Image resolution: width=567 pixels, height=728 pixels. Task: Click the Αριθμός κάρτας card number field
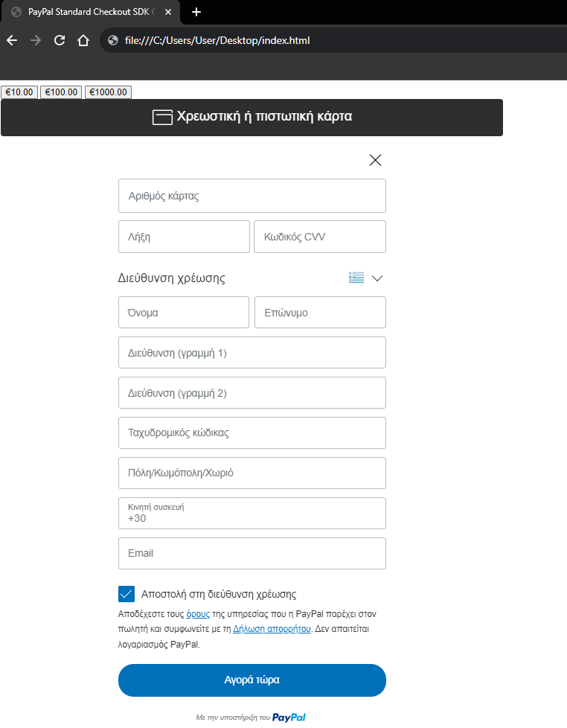coord(252,195)
